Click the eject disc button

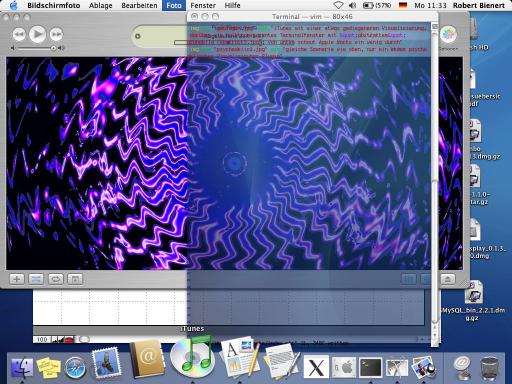click(x=448, y=279)
